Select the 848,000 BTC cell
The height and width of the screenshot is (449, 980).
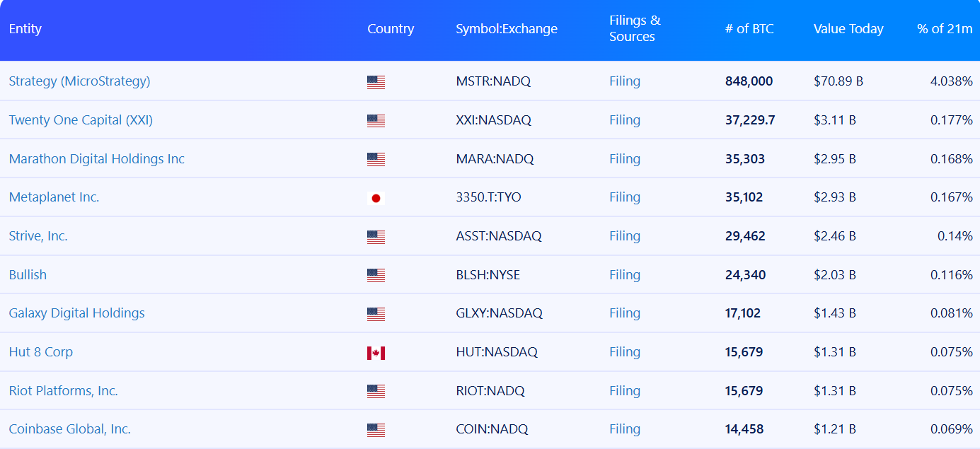[749, 81]
